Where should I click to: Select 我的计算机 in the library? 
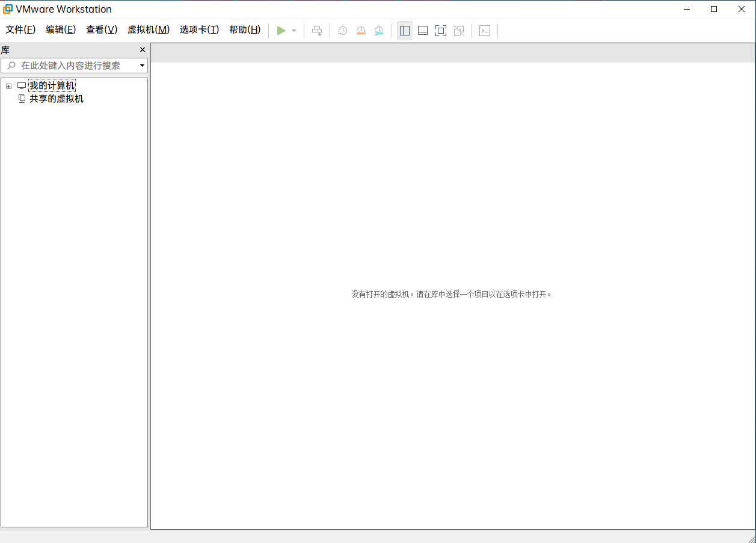click(52, 86)
